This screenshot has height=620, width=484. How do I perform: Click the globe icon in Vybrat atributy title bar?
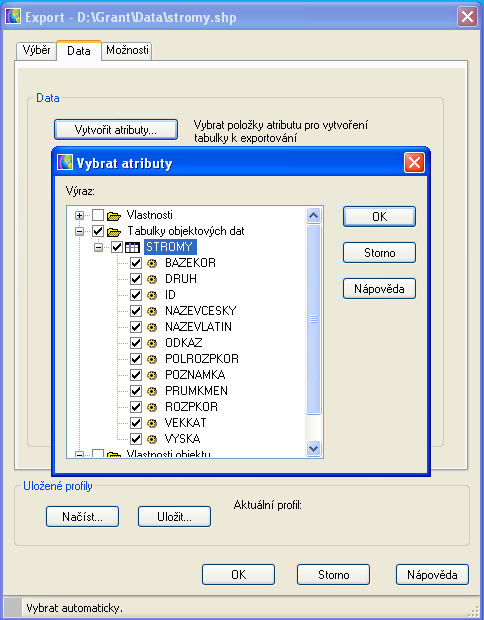point(65,163)
